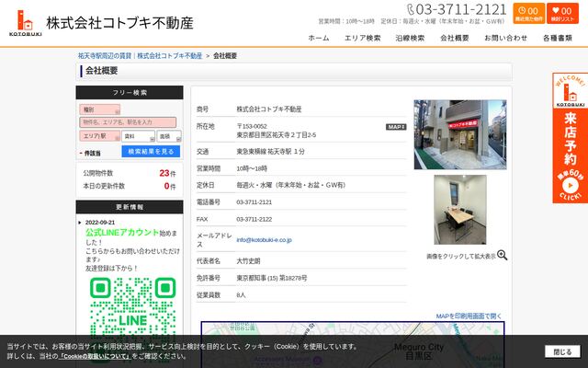The width and height of the screenshot is (588, 368).
Task: Expand the エリア/駅 dropdown
Action: (100, 136)
